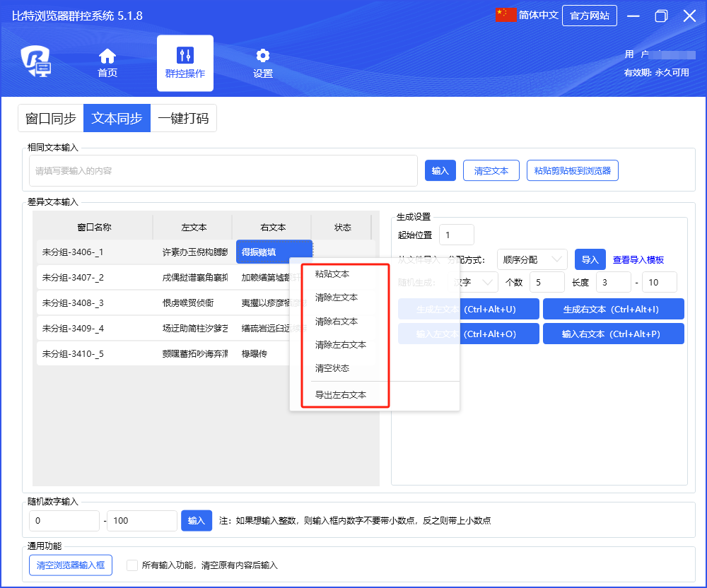Screen dimensions: 707x588
Task: Click random number minimum field 0
Action: [64, 520]
